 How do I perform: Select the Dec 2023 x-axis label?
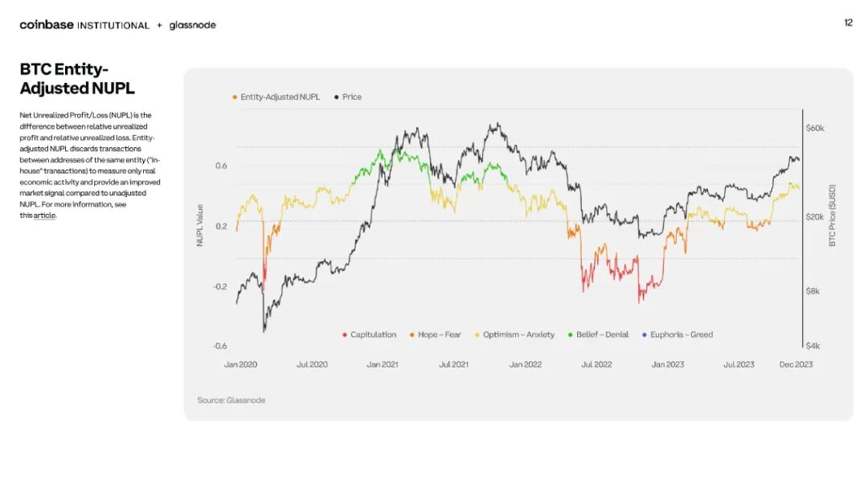click(796, 364)
